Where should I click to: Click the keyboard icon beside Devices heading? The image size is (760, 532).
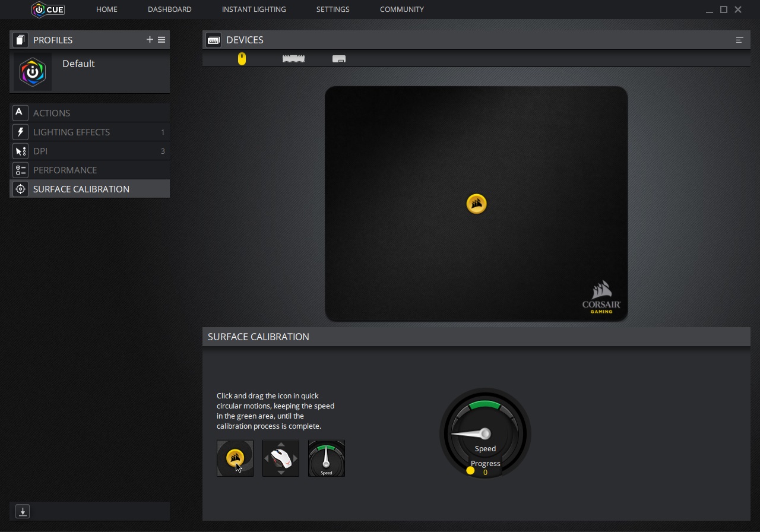coord(214,40)
